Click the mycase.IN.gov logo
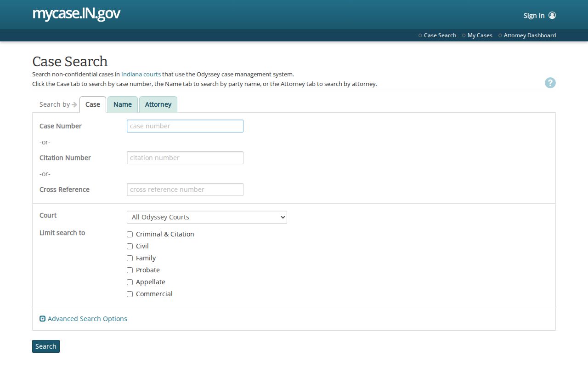588x368 pixels. 76,14
